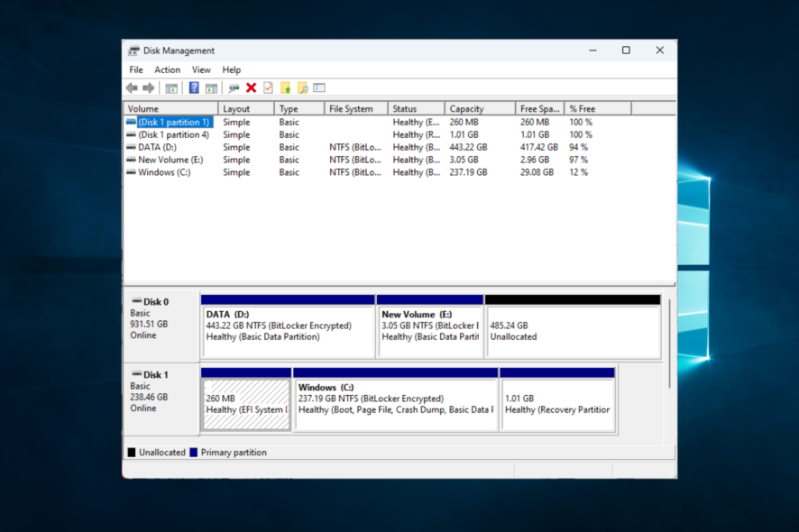Select the 485.24 GB Unallocated block

[x=574, y=326]
